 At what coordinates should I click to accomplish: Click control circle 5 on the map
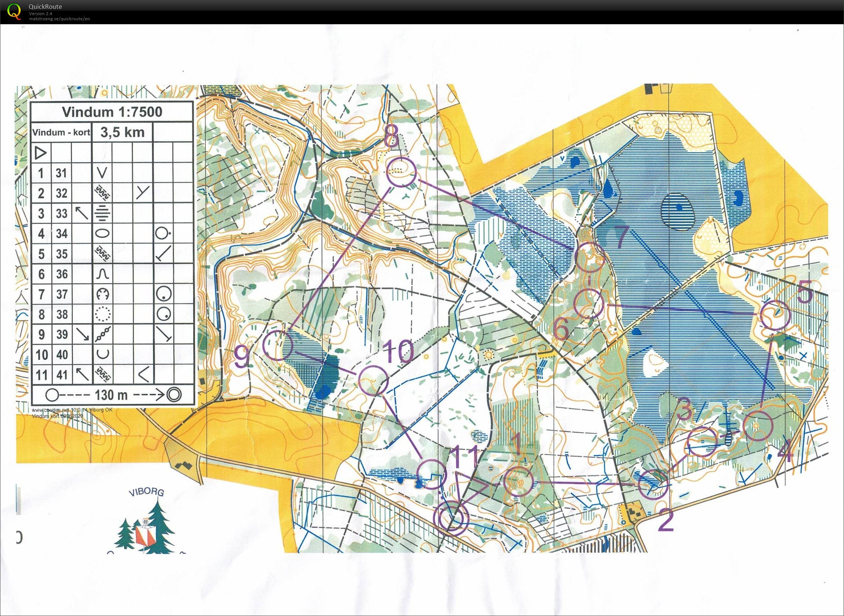coord(775,316)
